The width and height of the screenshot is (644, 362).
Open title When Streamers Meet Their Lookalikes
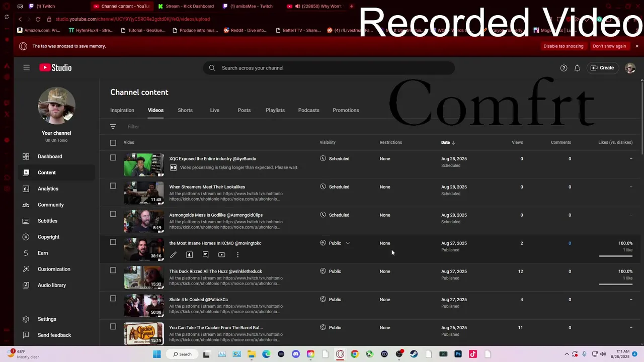coord(207,187)
